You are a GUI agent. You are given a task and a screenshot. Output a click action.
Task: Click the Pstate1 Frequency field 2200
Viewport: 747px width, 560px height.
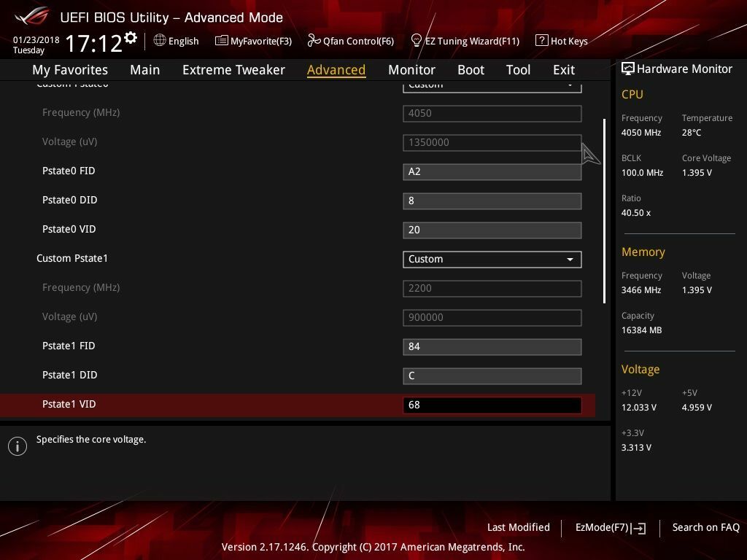coord(492,289)
